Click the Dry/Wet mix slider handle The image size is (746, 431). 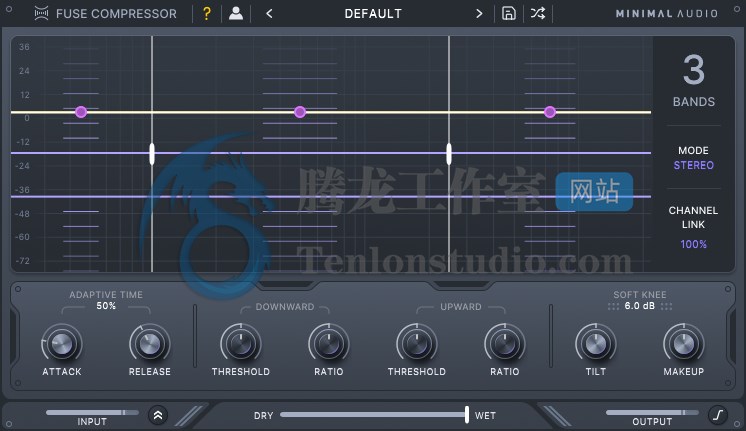467,414
